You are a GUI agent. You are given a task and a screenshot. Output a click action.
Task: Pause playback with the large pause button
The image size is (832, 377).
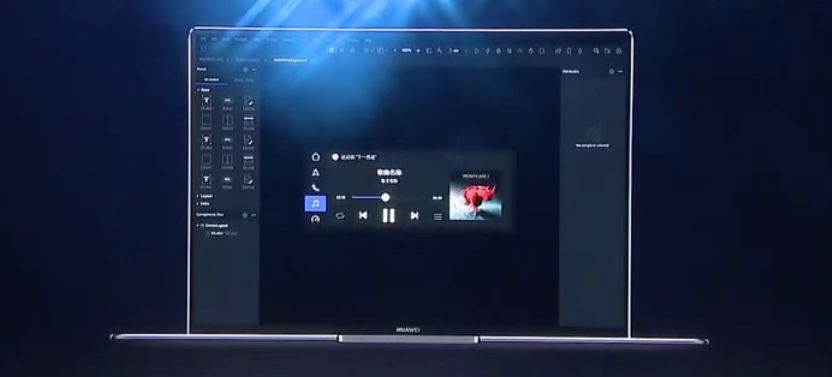coord(388,216)
